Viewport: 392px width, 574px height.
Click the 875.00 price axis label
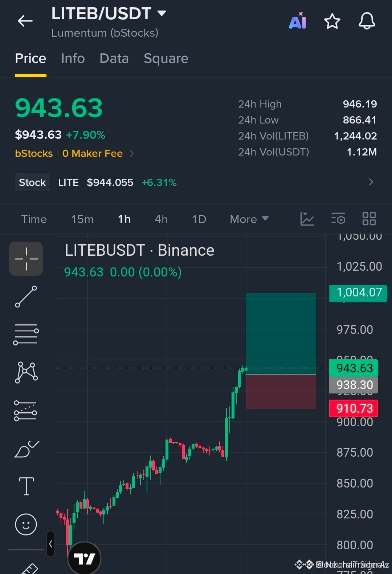coord(355,452)
